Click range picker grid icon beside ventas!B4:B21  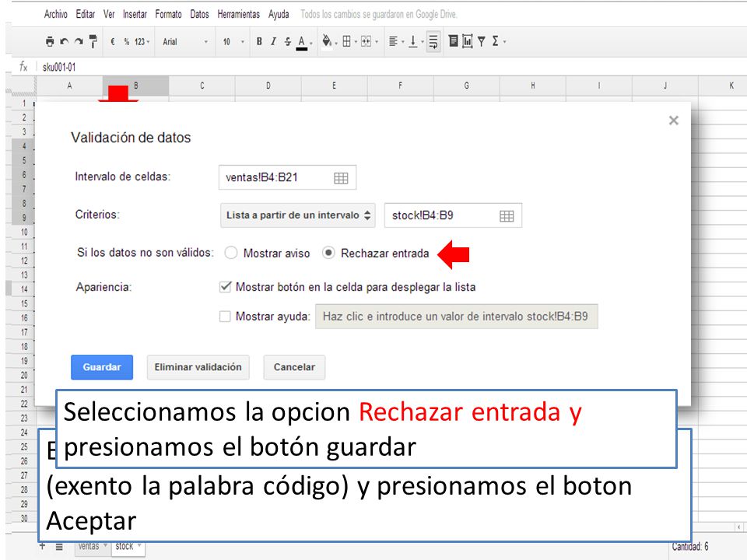tap(341, 178)
